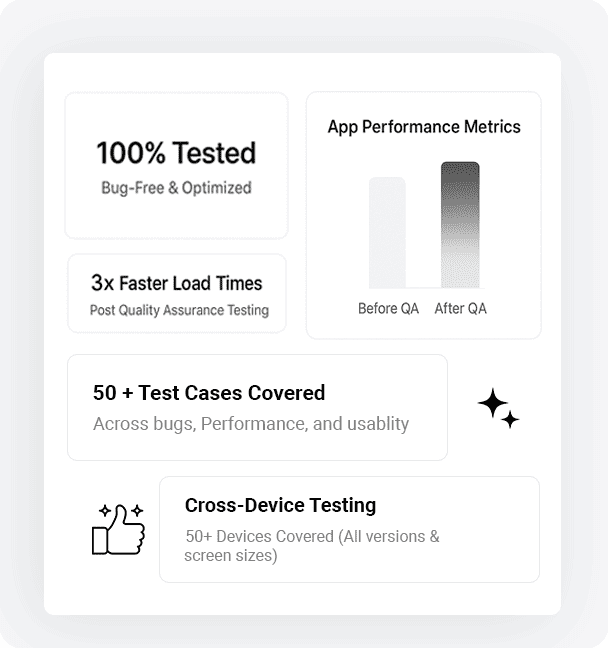Click the "Before QA" axis label
Viewport: 608px width, 648px height.
[x=388, y=308]
